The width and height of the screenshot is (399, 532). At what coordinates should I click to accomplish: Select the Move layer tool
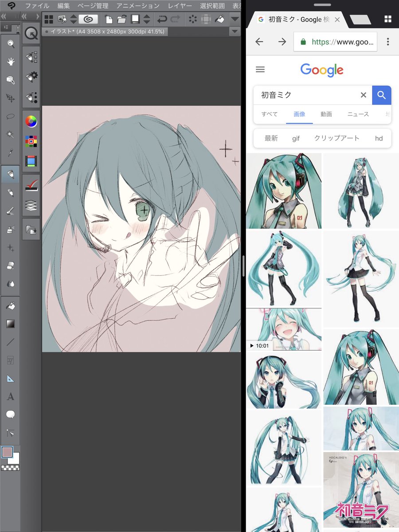click(x=10, y=98)
